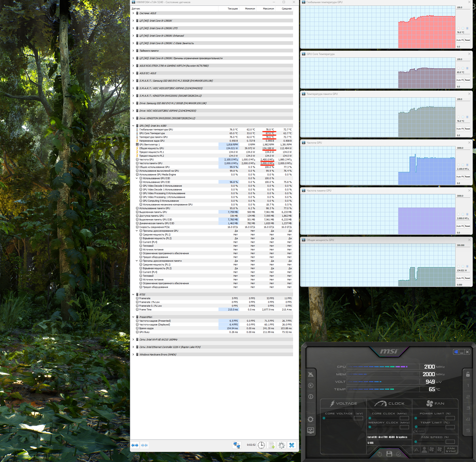Click the Core Clock slider handle

click(370, 418)
